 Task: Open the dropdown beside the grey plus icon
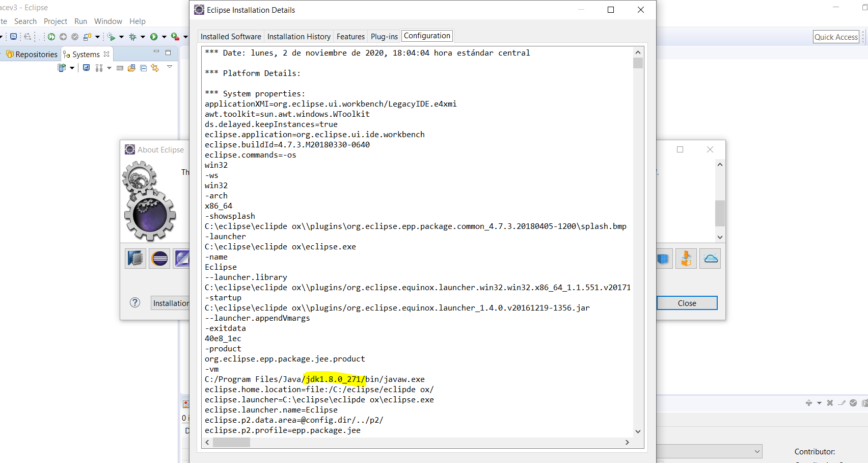819,403
